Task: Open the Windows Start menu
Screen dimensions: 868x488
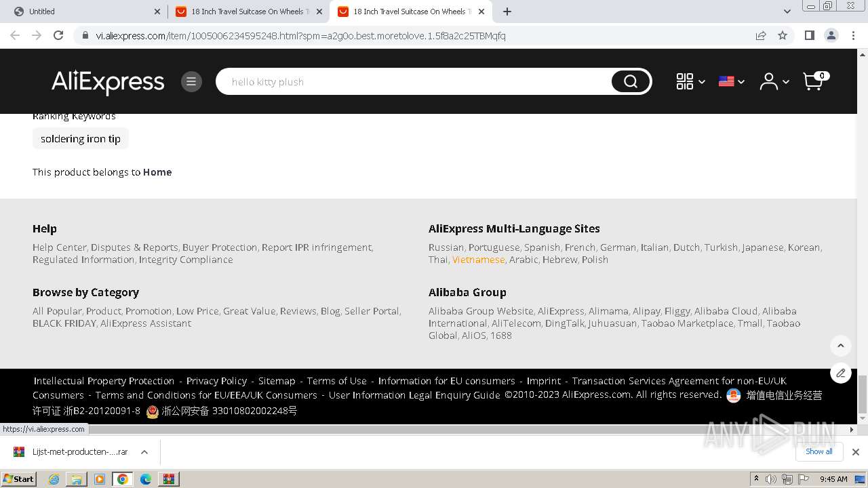Action: 18,479
